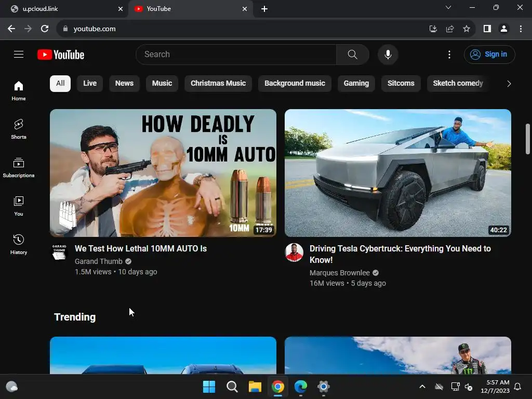The width and height of the screenshot is (532, 399).
Task: Open the tab search dropdown arrow
Action: 448,7
